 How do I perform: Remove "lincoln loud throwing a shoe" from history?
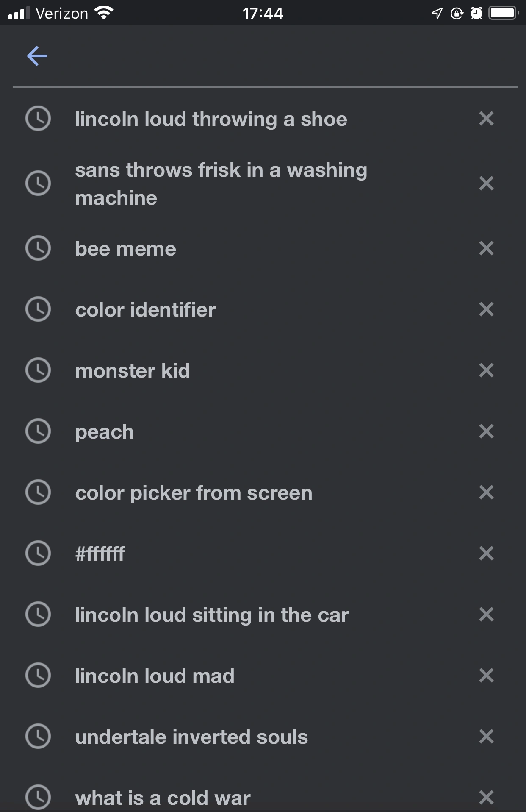[x=486, y=119]
